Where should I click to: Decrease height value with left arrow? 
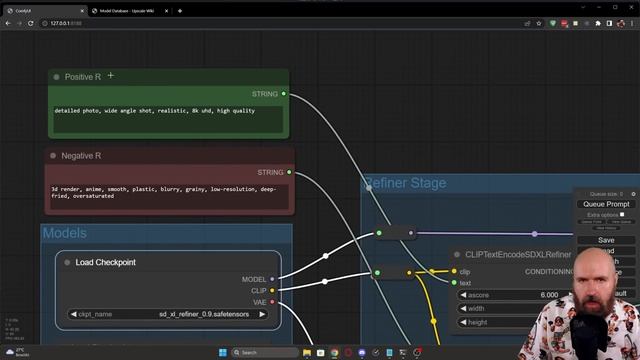463,322
